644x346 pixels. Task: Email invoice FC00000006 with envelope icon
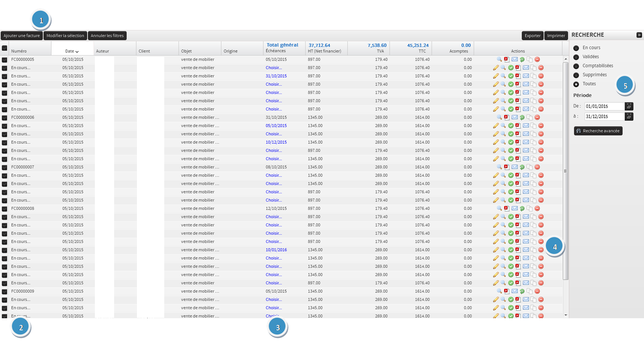pyautogui.click(x=514, y=117)
